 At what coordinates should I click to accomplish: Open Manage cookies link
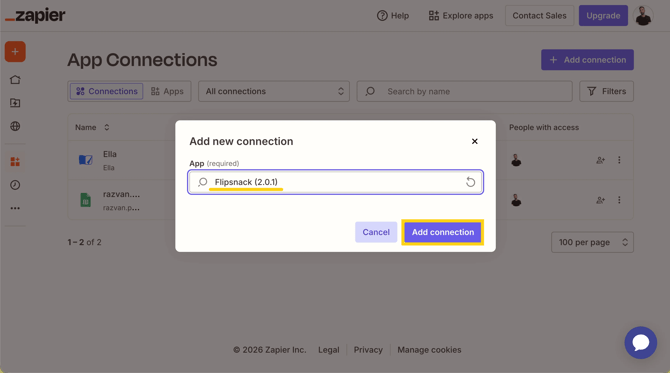coord(429,350)
